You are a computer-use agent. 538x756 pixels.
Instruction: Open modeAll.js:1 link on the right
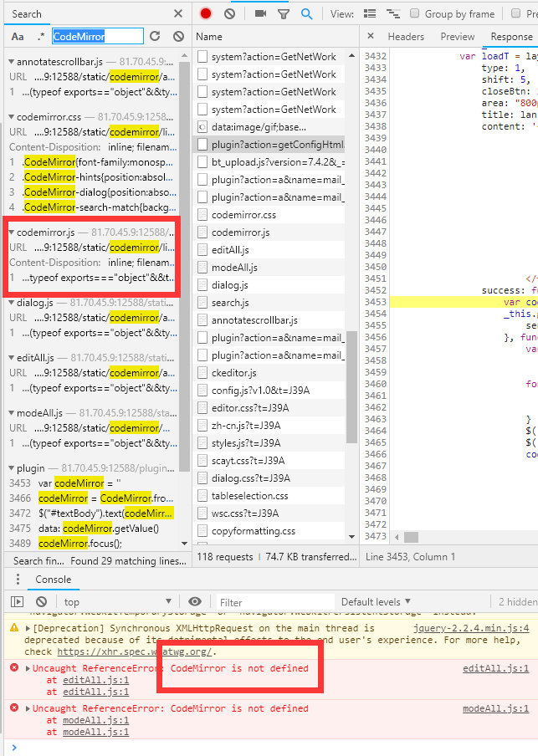(x=495, y=708)
